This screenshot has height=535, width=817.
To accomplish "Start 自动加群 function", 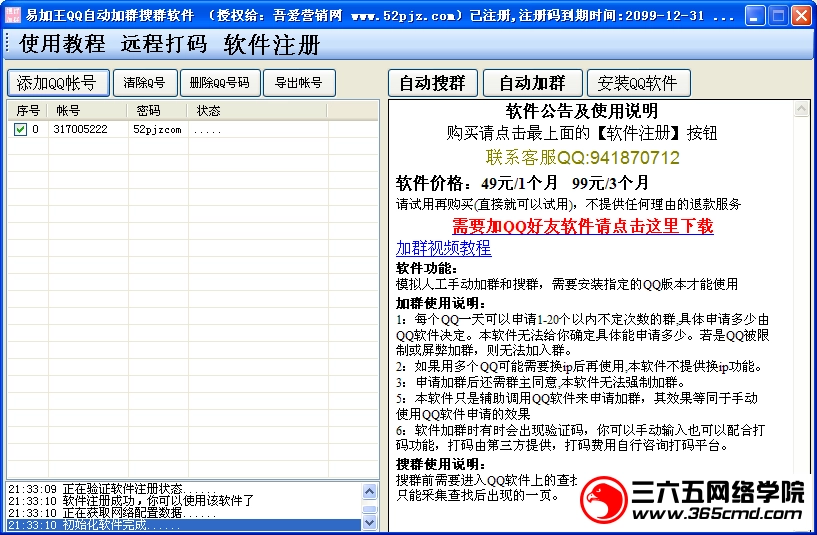I will pos(533,83).
